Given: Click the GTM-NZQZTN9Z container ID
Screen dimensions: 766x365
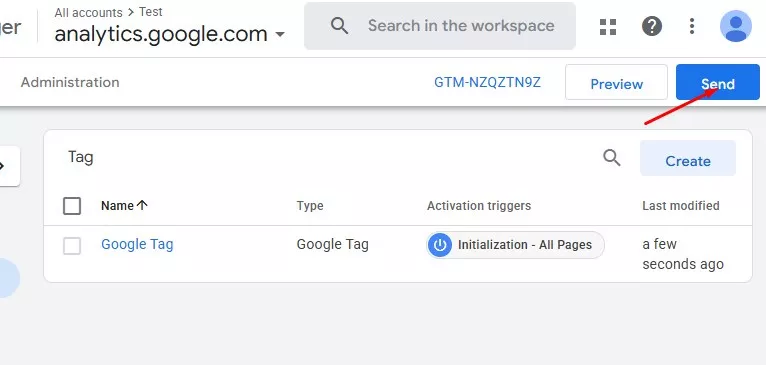Looking at the screenshot, I should click(x=488, y=82).
